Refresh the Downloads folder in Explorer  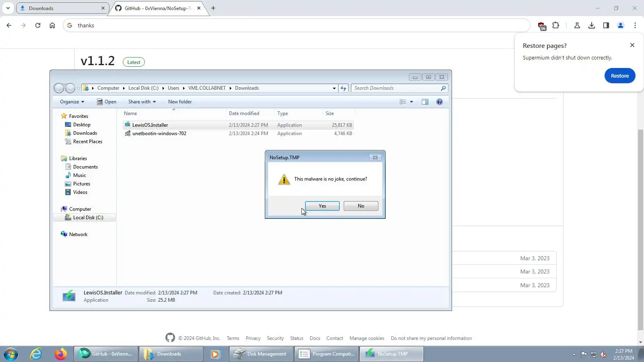pos(343,88)
